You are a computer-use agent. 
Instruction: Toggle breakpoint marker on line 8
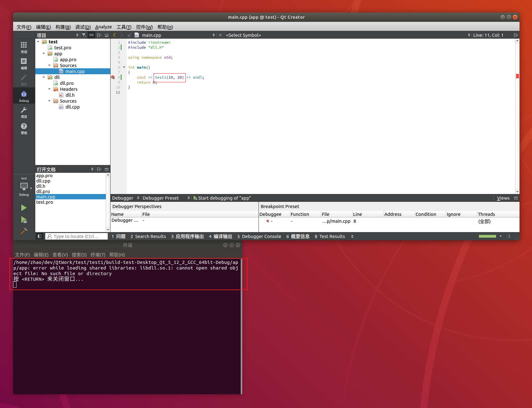pyautogui.click(x=113, y=77)
